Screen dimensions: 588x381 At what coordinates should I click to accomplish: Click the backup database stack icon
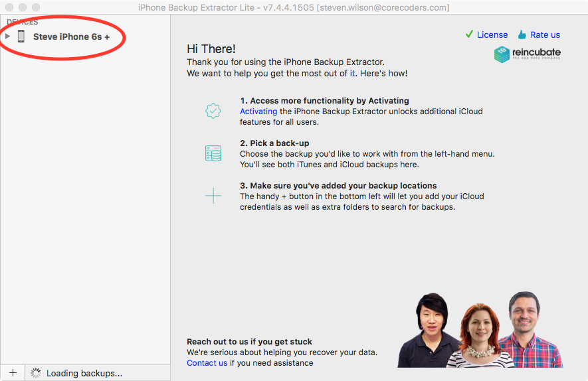pyautogui.click(x=213, y=153)
